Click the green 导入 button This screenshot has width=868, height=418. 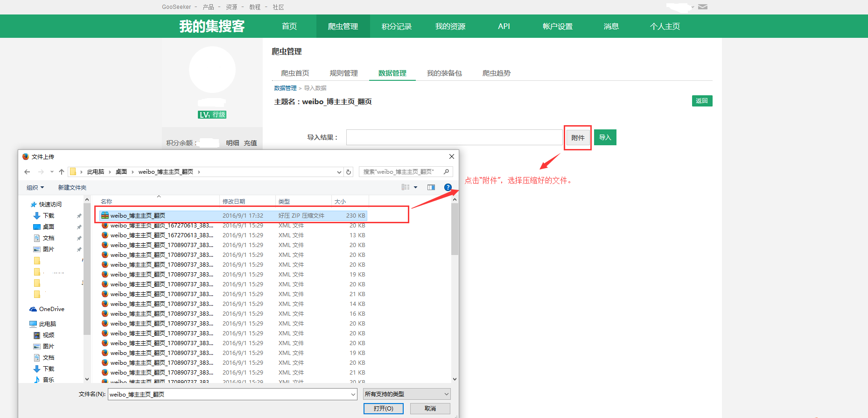(605, 137)
